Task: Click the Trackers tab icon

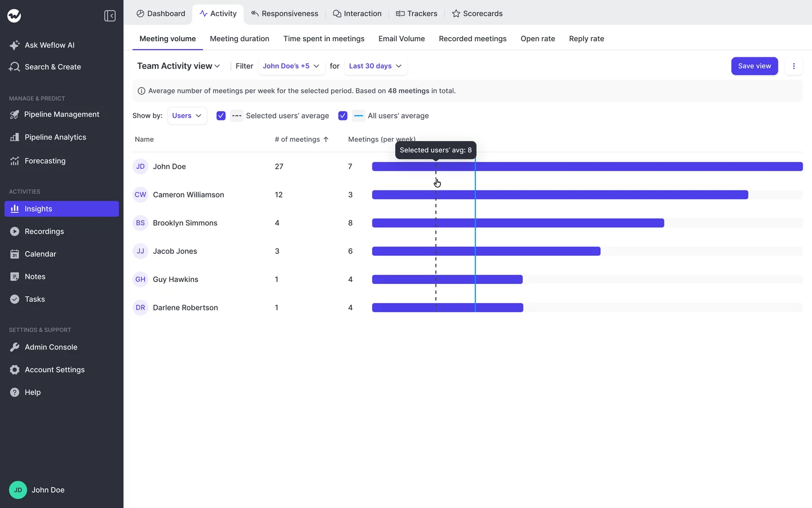Action: 400,14
